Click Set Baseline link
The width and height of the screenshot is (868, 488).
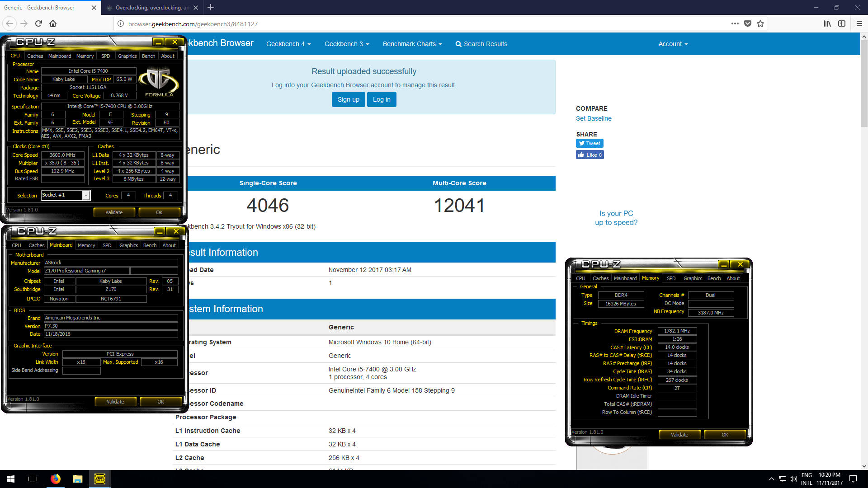[594, 118]
